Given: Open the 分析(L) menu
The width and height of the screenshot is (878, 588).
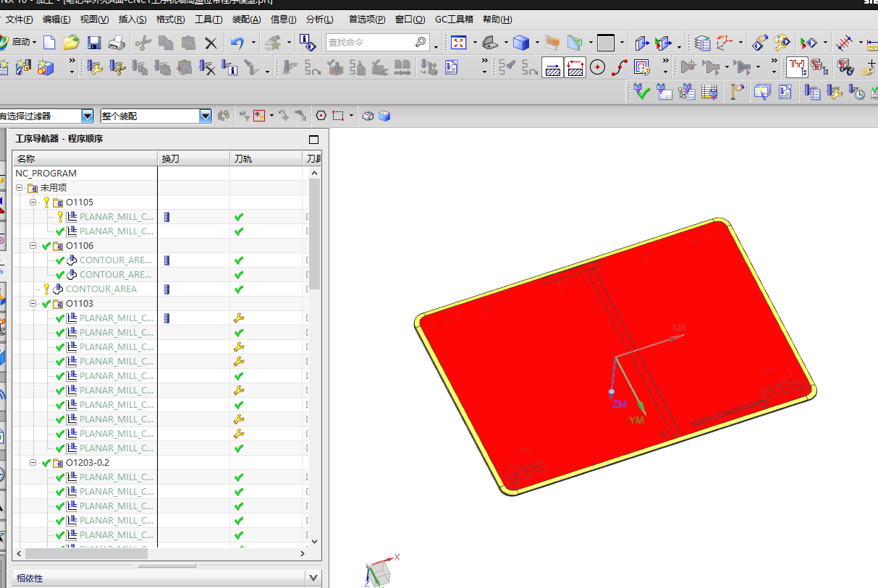Looking at the screenshot, I should coord(319,20).
